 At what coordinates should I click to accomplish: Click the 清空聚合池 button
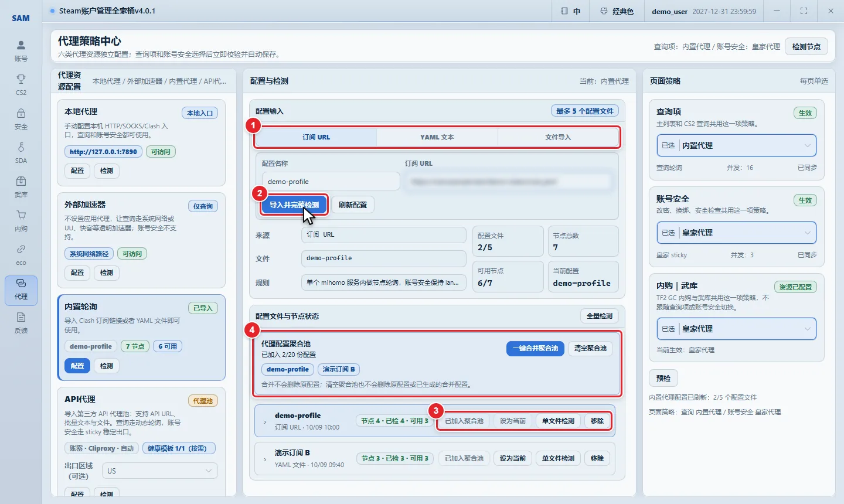point(590,348)
